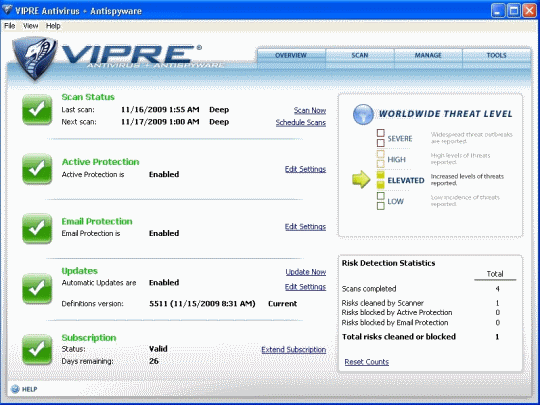Switch to the Scan tab
Viewport: 540px width, 405px height.
click(360, 55)
